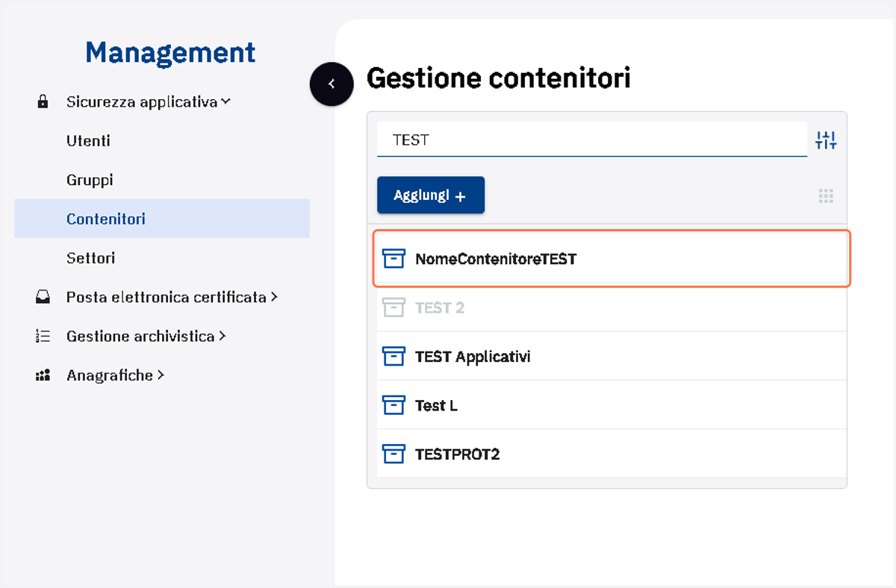Click the people icon beside Anagrafiche

pyautogui.click(x=43, y=375)
